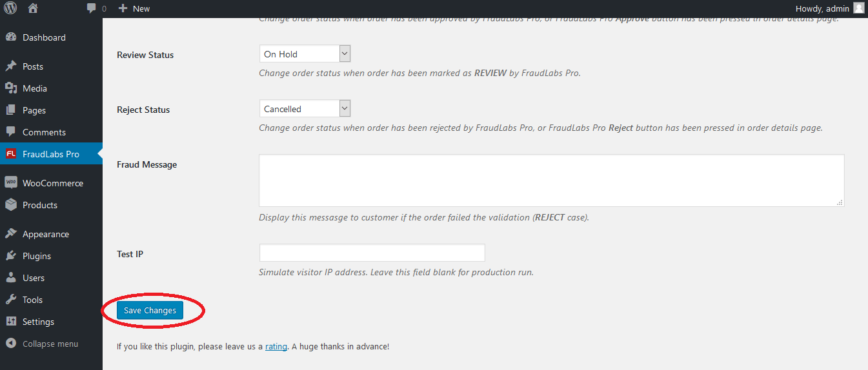The height and width of the screenshot is (370, 868).
Task: Save Changes button
Action: [150, 310]
